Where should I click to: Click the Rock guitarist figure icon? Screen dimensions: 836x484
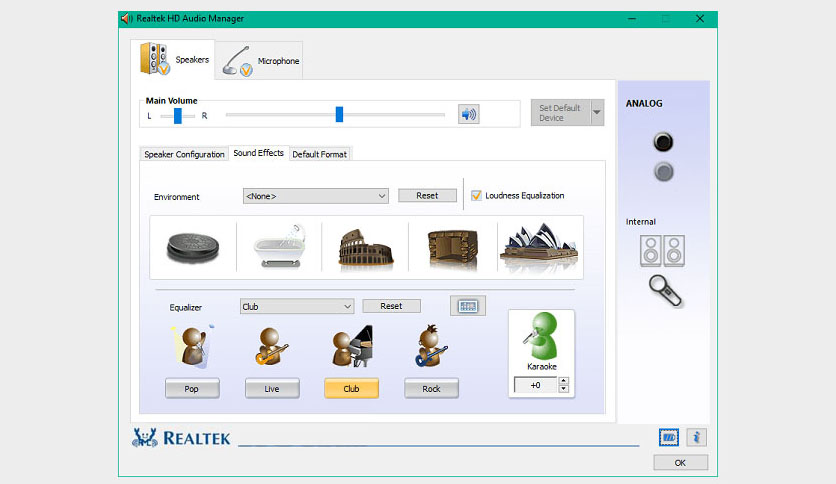(431, 346)
